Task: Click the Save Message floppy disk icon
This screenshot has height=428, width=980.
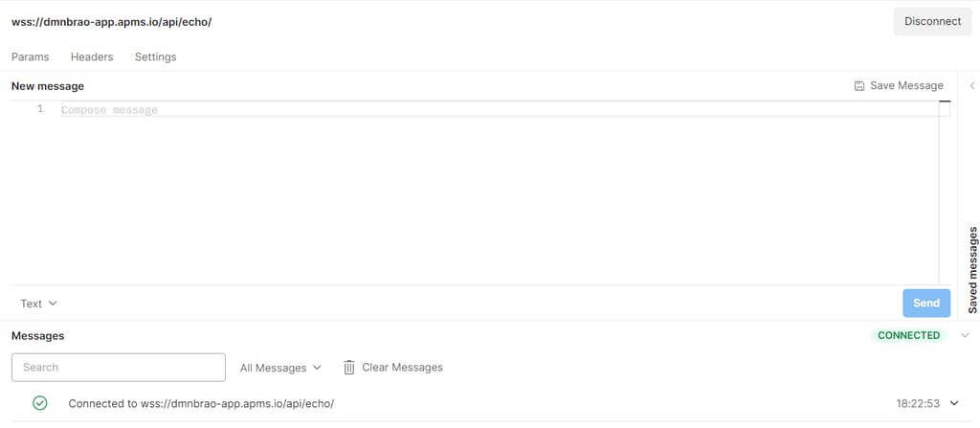Action: point(859,86)
